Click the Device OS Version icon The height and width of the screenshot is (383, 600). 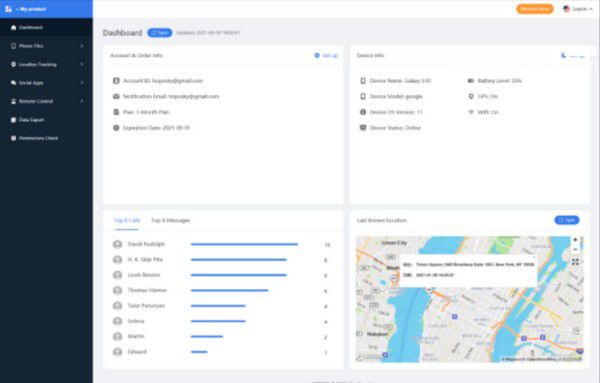click(363, 112)
